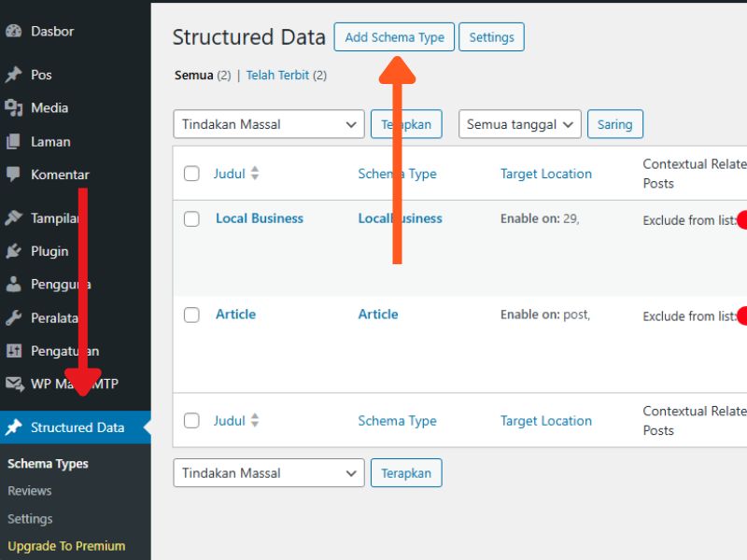Open the Tindakan Massal dropdown

tap(268, 123)
